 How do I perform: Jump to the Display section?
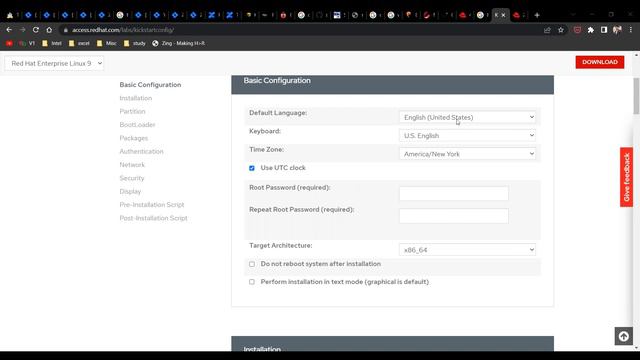pyautogui.click(x=130, y=191)
